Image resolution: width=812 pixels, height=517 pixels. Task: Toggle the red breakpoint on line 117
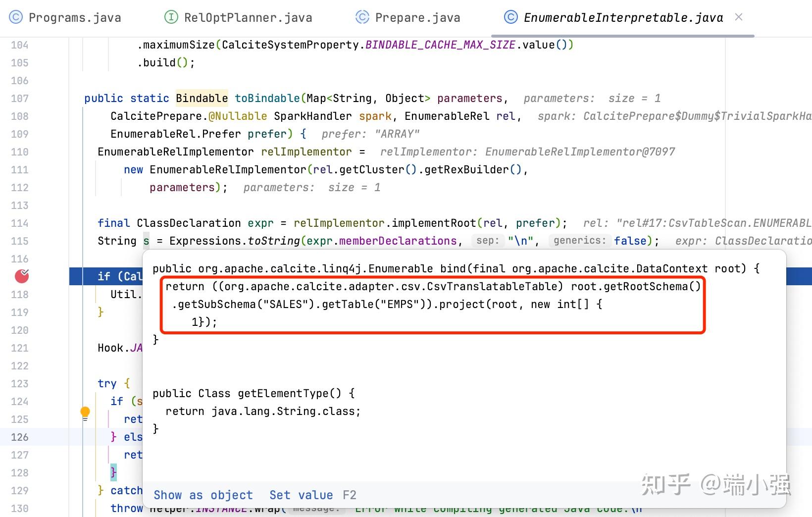[x=22, y=276]
